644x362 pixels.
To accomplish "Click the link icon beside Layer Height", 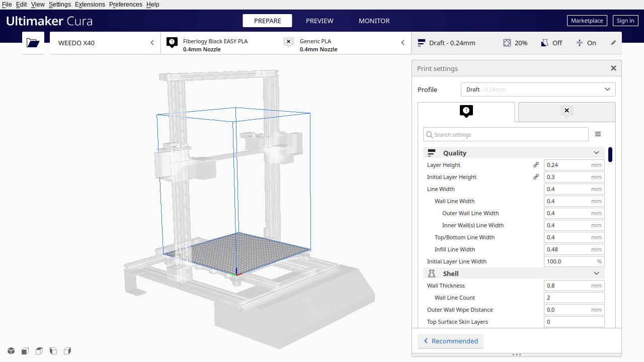I will click(x=536, y=165).
